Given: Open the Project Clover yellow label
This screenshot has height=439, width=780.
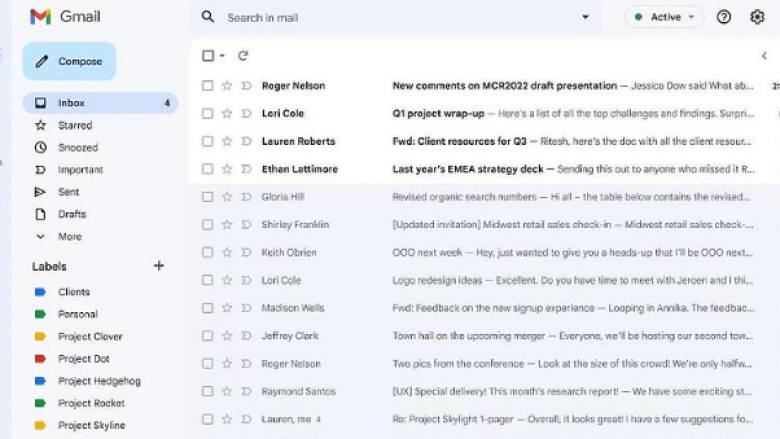Looking at the screenshot, I should (x=90, y=337).
